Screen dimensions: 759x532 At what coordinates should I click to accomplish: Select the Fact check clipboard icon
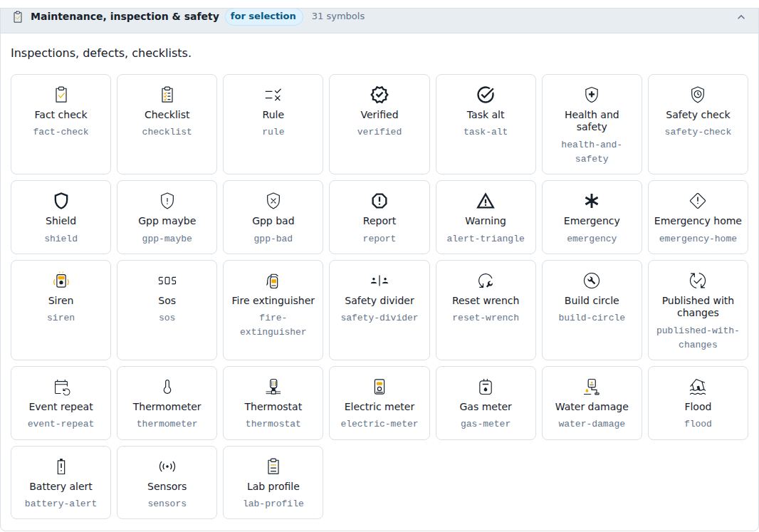[x=61, y=95]
